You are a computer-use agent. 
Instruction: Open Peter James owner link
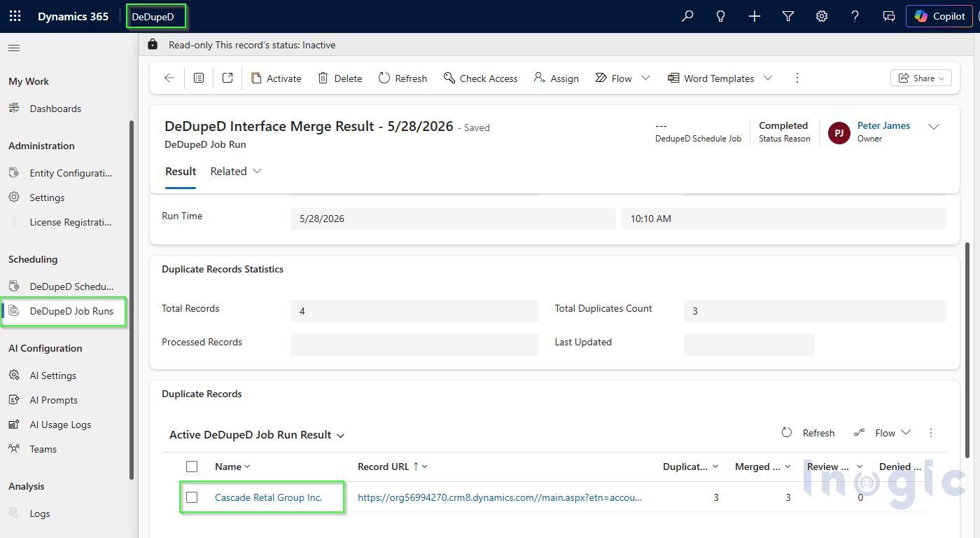[x=883, y=125]
